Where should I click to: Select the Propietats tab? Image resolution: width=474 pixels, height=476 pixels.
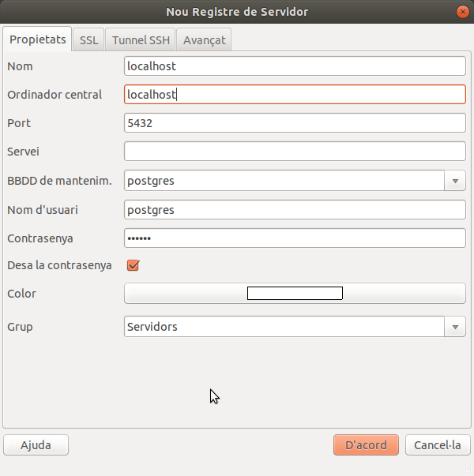click(x=37, y=39)
